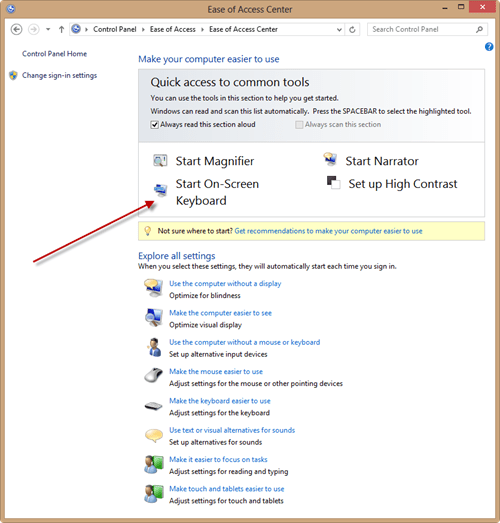Click the 'Optimize for blindness' text
This screenshot has height=523, width=500.
pyautogui.click(x=204, y=296)
